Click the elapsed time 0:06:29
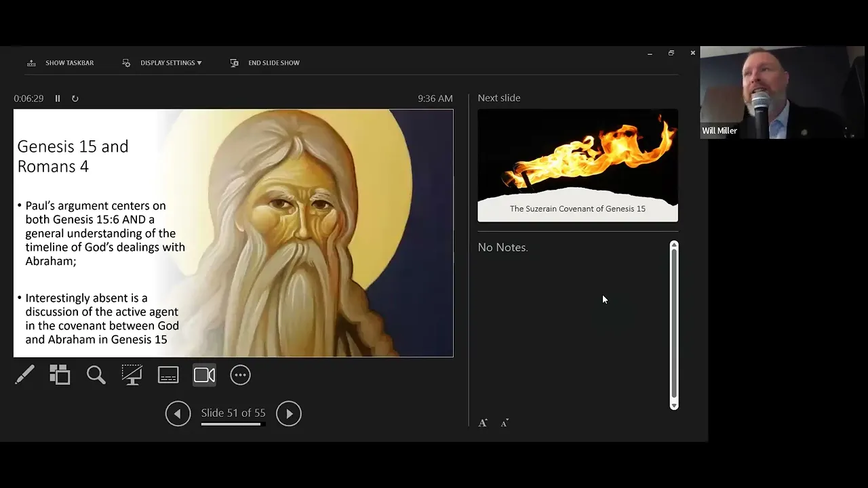868x488 pixels. [x=28, y=98]
